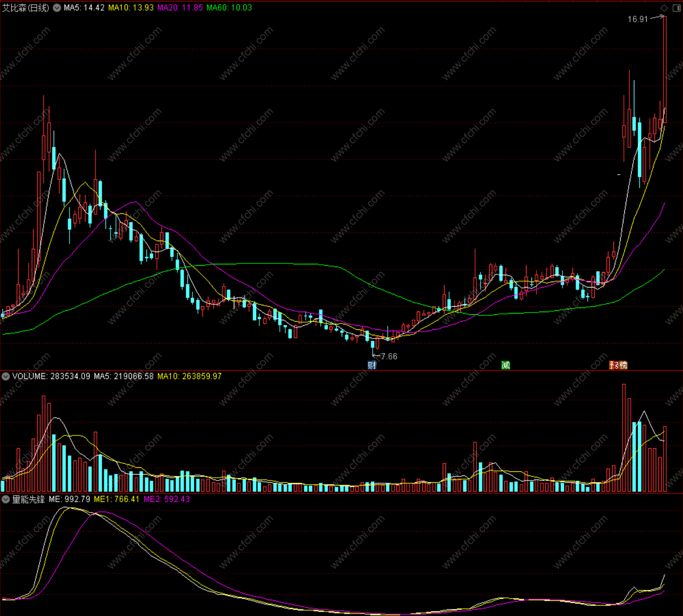This screenshot has width=683, height=616.
Task: Click the ME: 992.79 value
Action: coord(70,499)
